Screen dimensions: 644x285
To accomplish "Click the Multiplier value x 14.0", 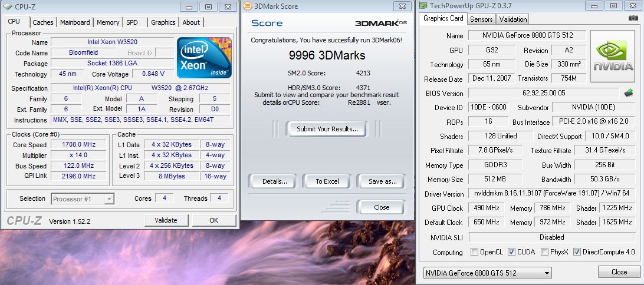I will tap(78, 155).
